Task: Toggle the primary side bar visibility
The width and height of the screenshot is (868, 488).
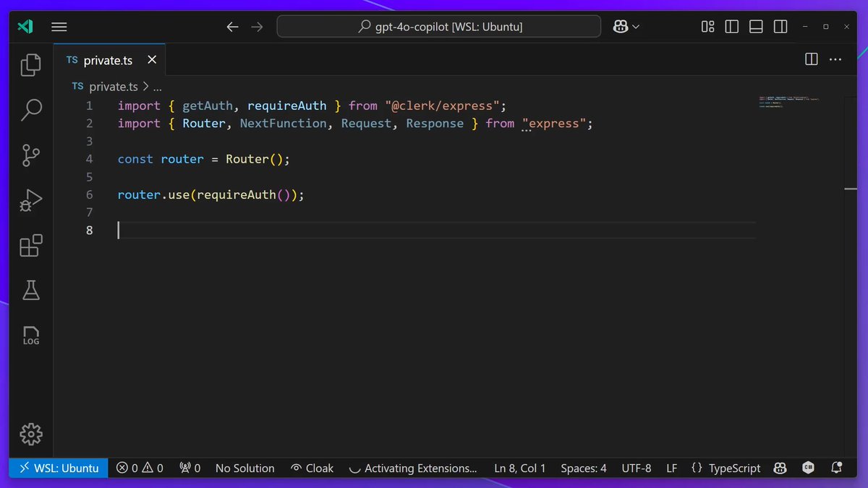Action: tap(732, 27)
